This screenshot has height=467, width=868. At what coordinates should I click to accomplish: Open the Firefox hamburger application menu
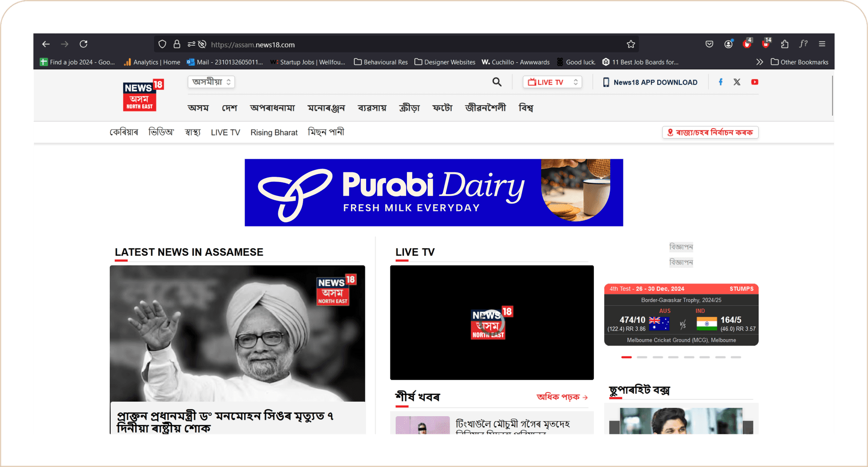click(x=822, y=44)
